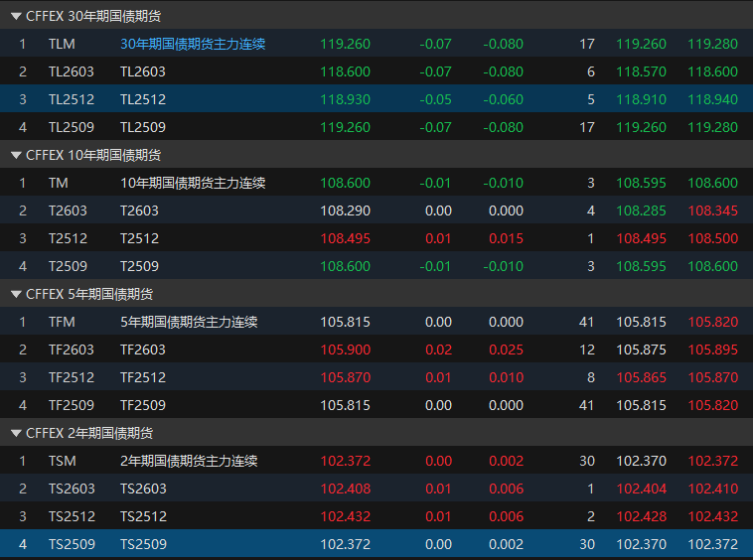Click TF2512 bid price 105.865
The image size is (753, 560).
(x=641, y=377)
